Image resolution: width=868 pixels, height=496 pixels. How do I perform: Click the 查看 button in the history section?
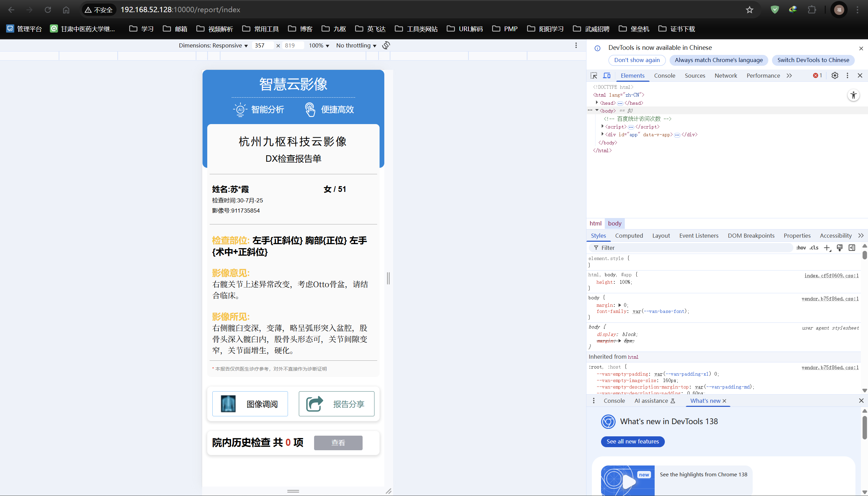tap(338, 442)
